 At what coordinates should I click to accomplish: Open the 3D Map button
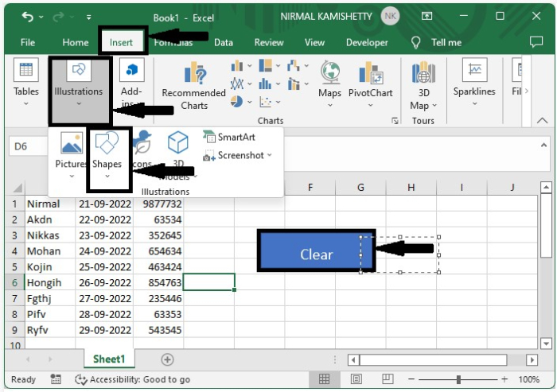(x=423, y=87)
